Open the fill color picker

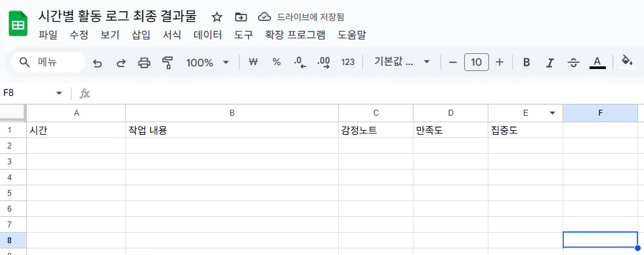[627, 62]
